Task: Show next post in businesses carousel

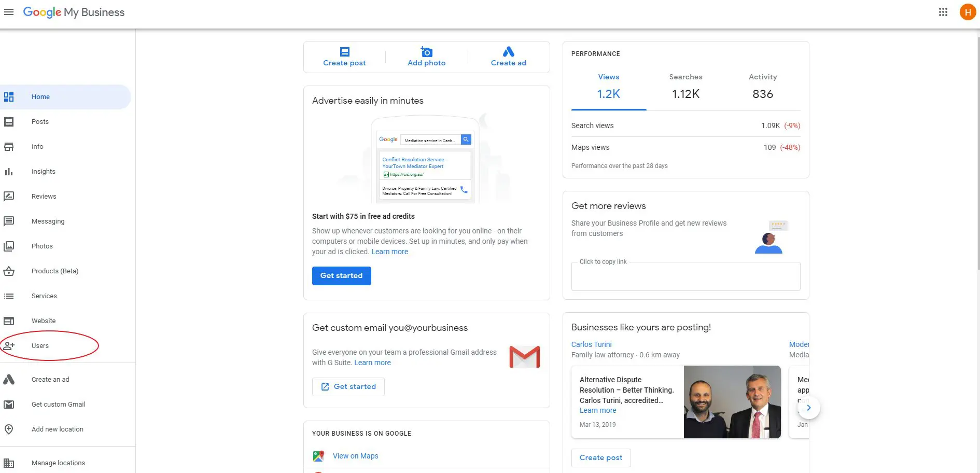Action: pos(808,408)
